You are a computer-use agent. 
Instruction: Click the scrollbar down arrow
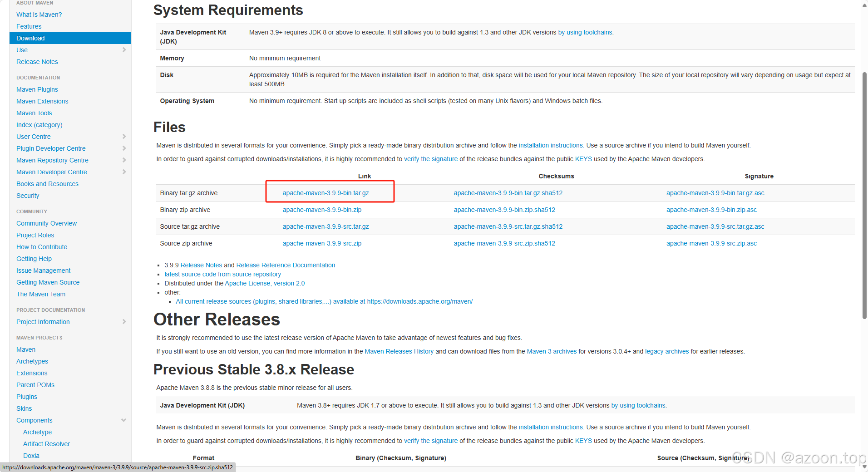[x=864, y=467]
